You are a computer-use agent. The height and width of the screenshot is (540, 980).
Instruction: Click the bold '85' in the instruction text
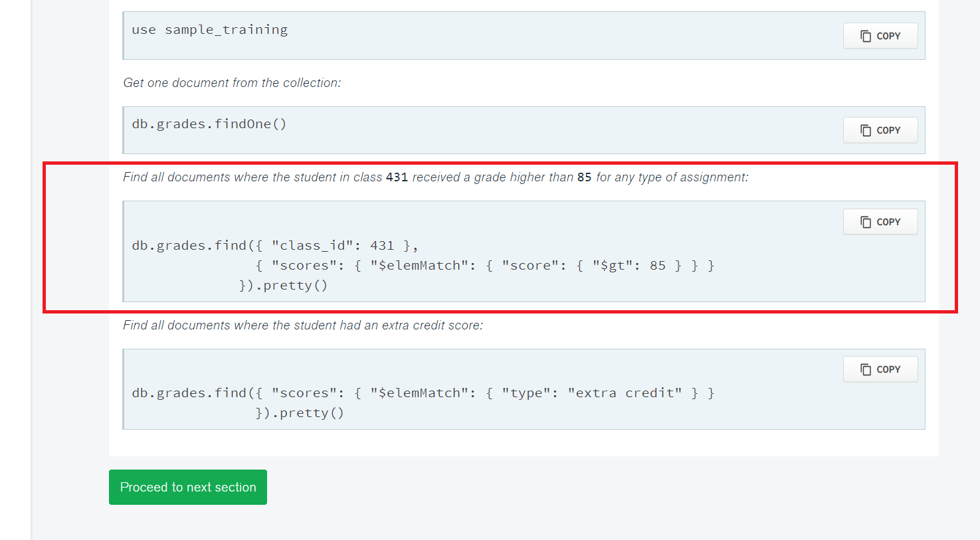click(x=585, y=177)
